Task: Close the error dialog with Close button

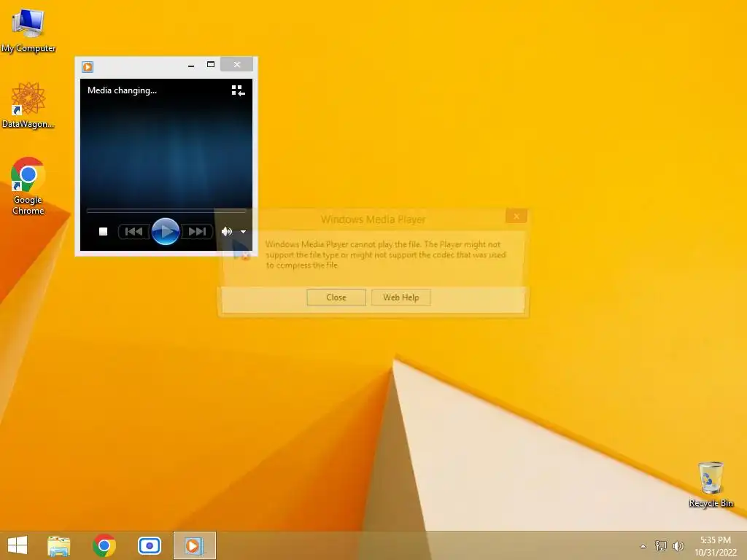Action: pos(336,297)
